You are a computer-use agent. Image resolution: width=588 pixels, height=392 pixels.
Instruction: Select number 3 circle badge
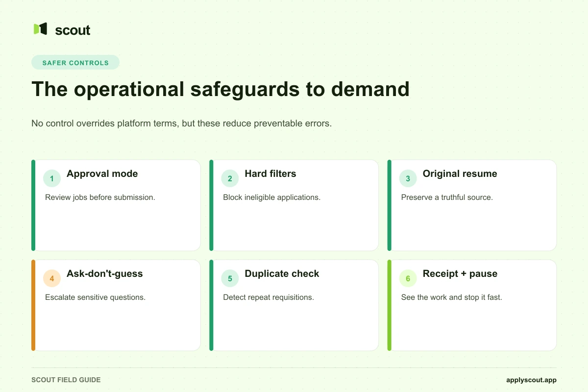(x=408, y=179)
